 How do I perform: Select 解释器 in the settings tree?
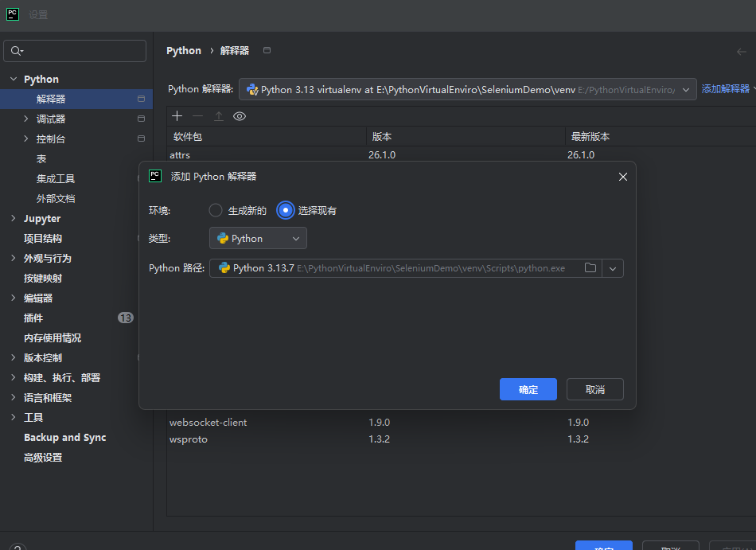(76, 99)
